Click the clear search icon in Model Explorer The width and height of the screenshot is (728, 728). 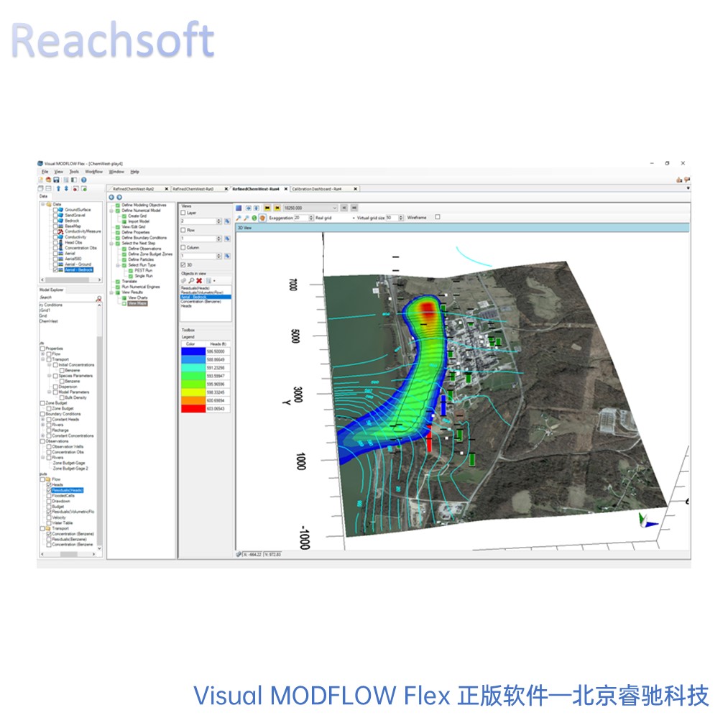click(99, 298)
